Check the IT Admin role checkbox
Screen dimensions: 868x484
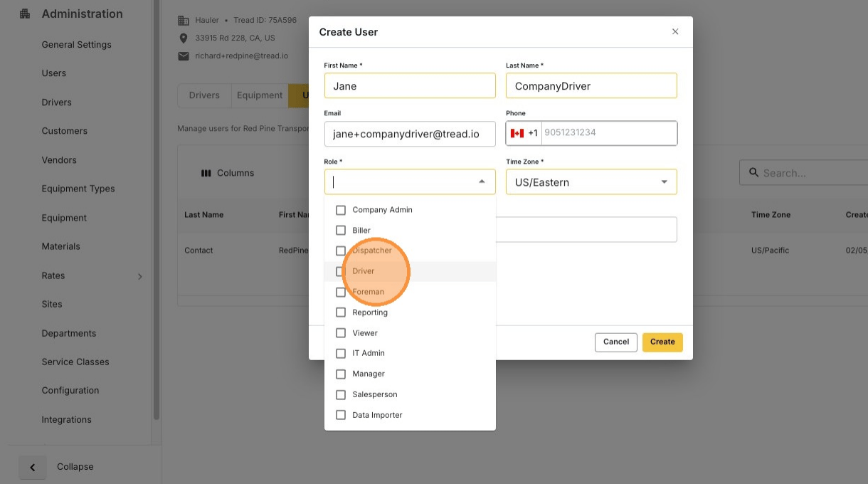341,353
